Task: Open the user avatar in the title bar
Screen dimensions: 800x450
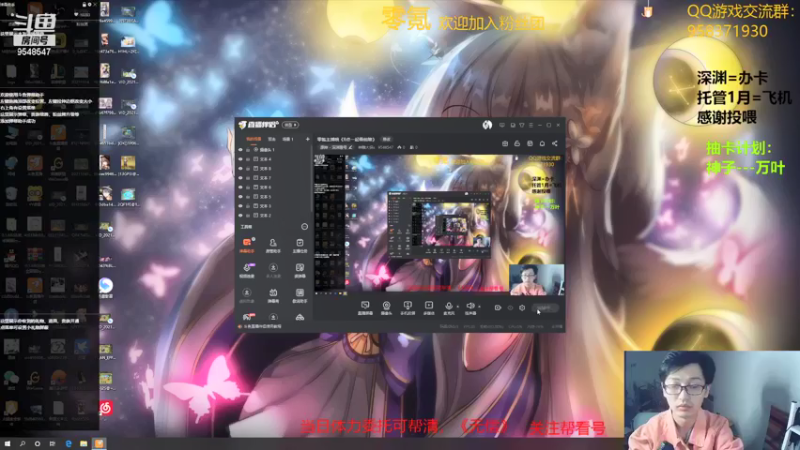Action: tap(487, 125)
